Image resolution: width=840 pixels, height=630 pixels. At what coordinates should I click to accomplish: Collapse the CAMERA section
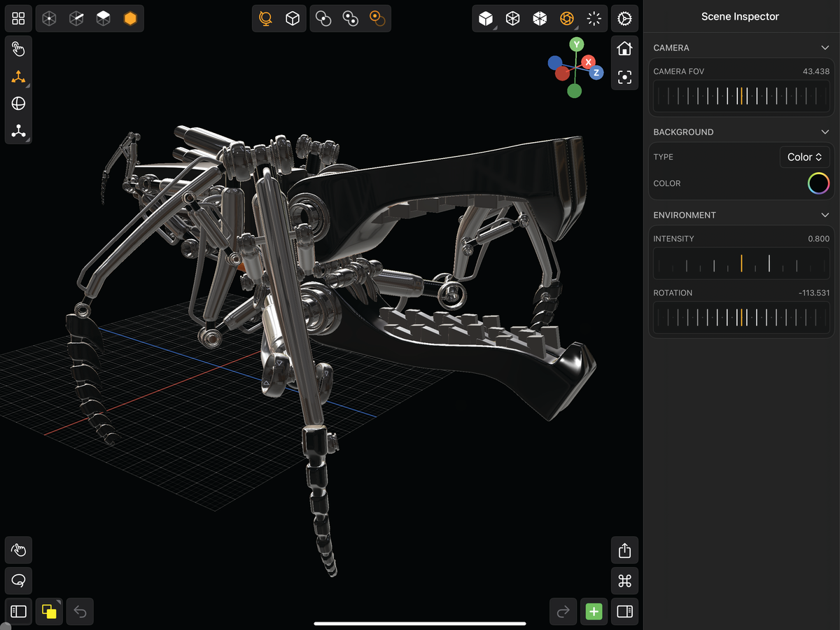click(x=825, y=47)
